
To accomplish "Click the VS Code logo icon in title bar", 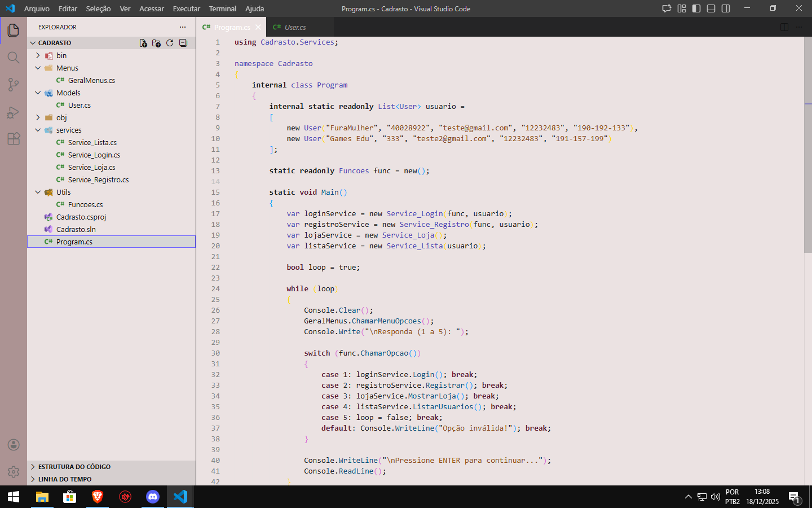I will point(10,8).
